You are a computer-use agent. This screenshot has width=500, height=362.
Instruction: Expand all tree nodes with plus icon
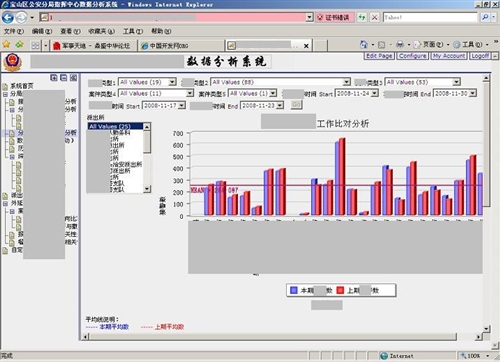pos(54,78)
